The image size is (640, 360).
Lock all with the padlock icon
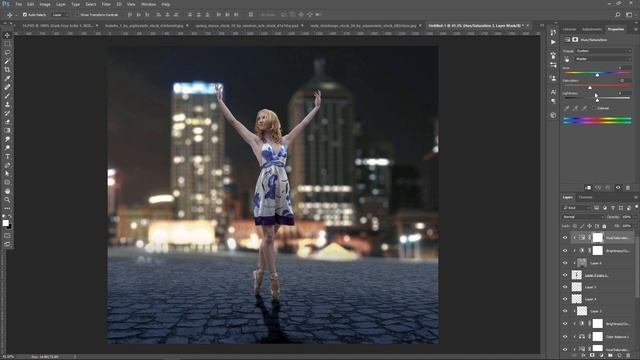[604, 226]
